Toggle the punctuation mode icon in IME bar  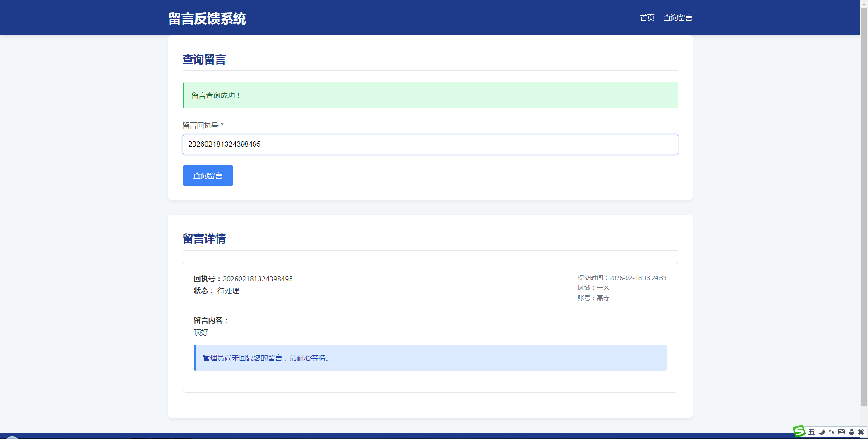tap(831, 432)
